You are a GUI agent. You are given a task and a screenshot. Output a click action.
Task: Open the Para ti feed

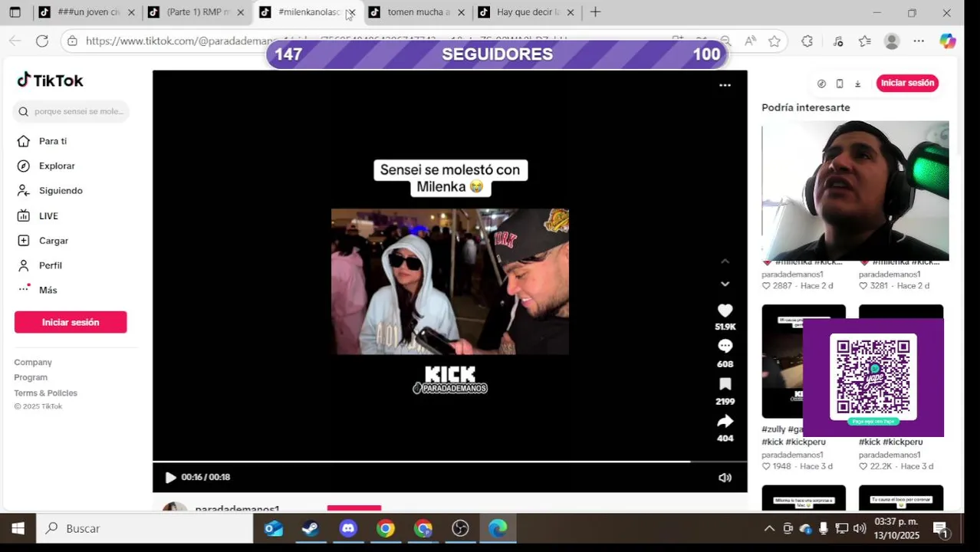(53, 141)
